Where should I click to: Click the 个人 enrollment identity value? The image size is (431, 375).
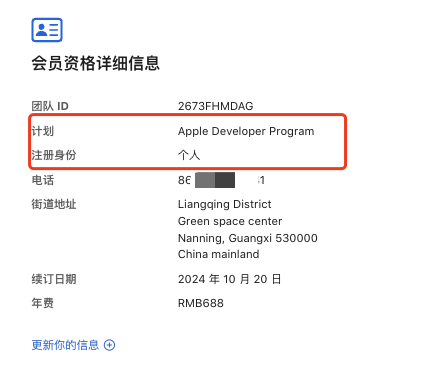click(189, 155)
